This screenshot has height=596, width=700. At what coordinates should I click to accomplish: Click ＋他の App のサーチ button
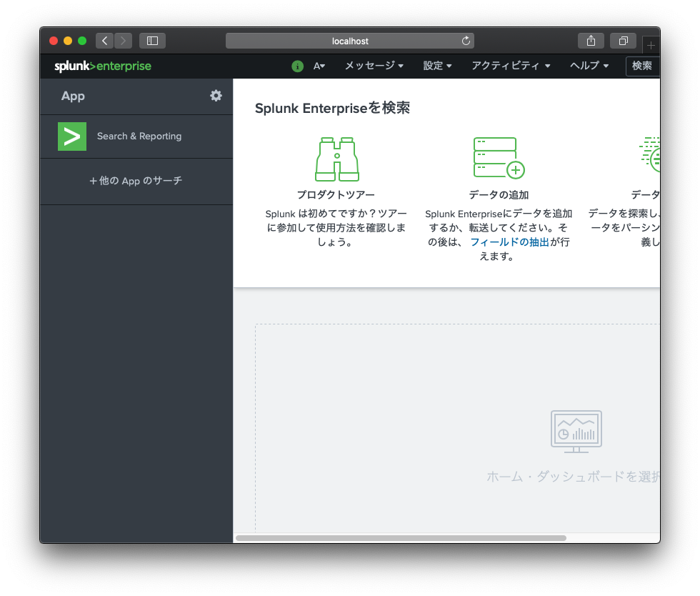coord(136,181)
